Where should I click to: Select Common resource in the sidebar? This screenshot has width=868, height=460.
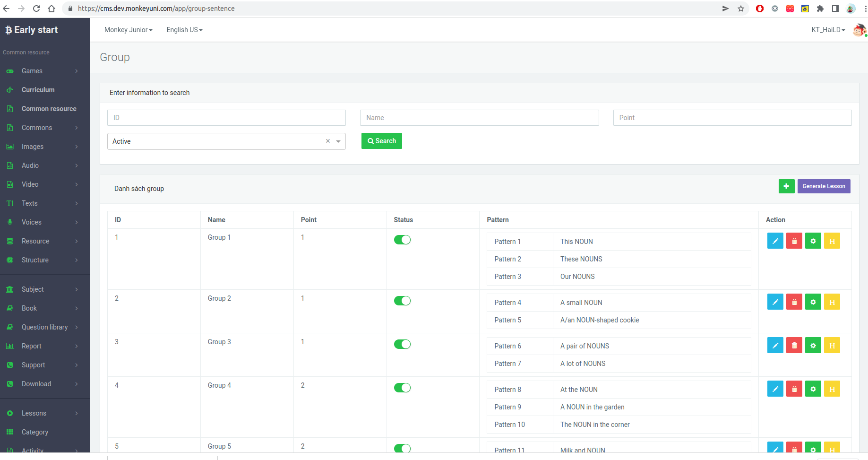point(45,109)
